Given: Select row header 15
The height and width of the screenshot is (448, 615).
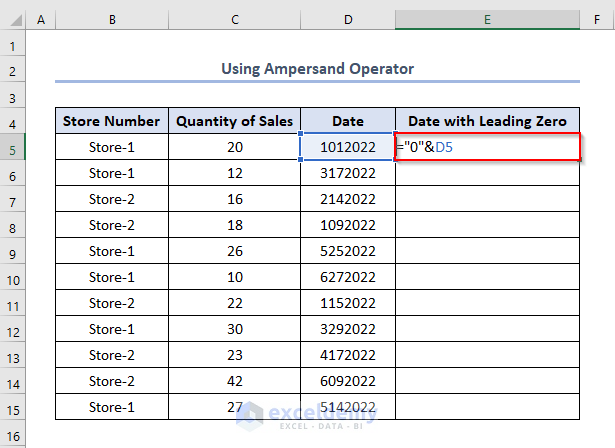Looking at the screenshot, I should coord(12,407).
